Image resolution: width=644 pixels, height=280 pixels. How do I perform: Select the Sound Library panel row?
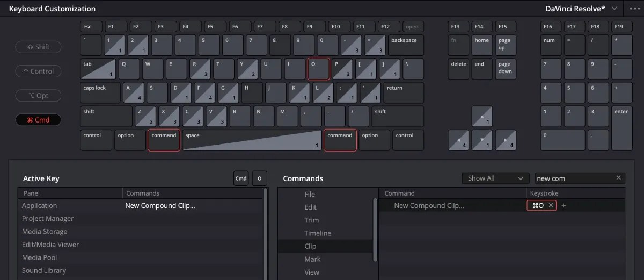[140, 270]
